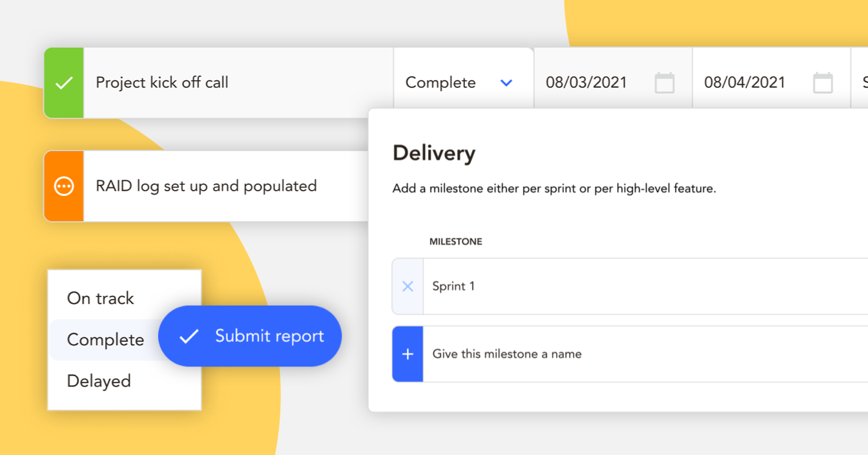Click the MILESTONE column header
Viewport: 868px width, 455px height.
click(x=456, y=242)
